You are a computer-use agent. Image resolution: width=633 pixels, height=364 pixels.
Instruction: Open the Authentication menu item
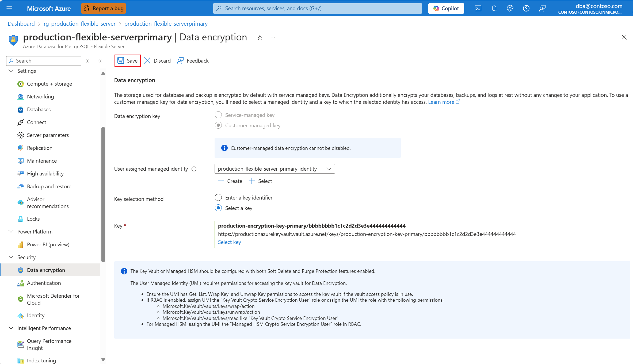pyautogui.click(x=44, y=283)
